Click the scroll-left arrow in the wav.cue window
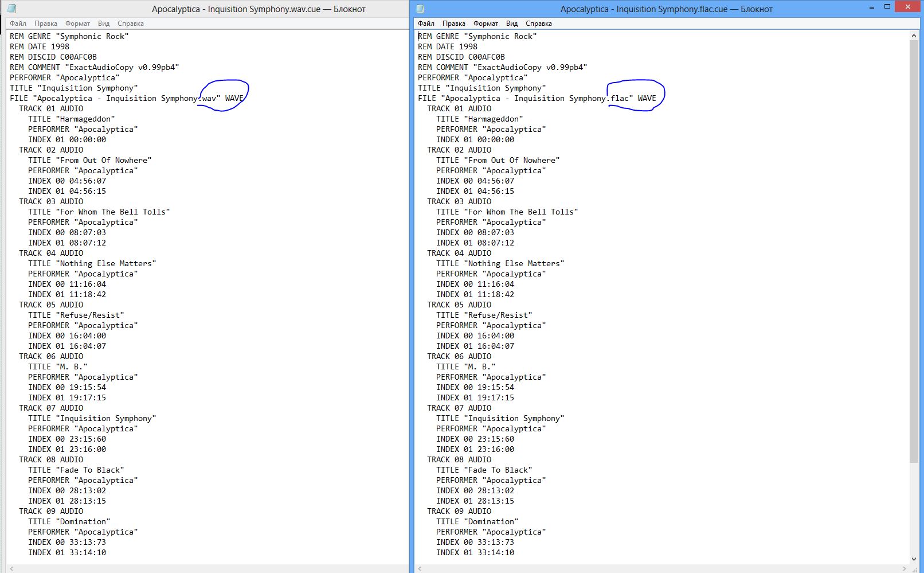This screenshot has width=924, height=573. point(12,568)
